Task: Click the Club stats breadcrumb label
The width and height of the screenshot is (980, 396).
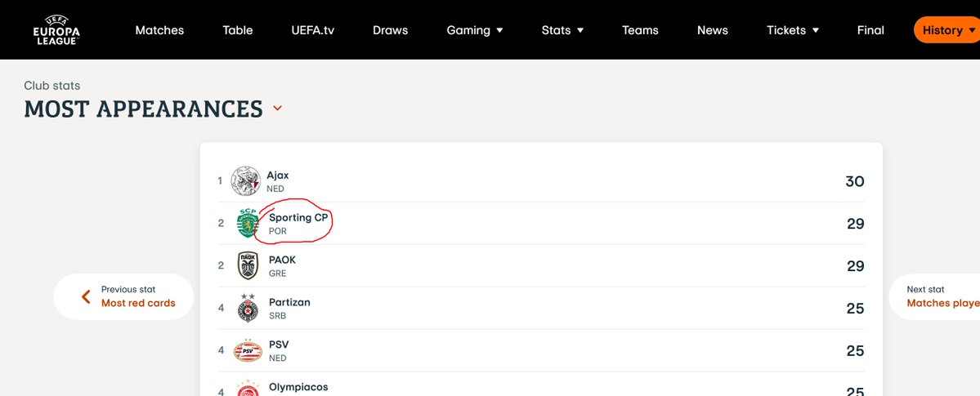Action: (x=51, y=86)
